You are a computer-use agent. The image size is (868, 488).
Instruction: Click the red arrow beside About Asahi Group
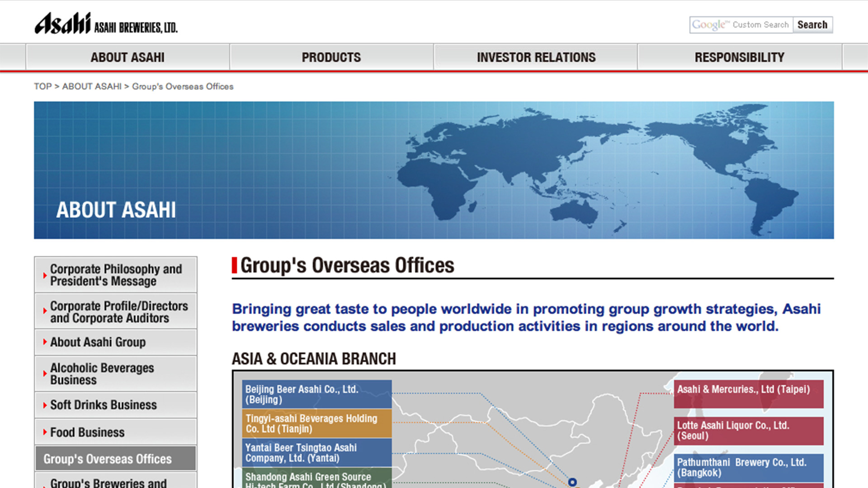pyautogui.click(x=45, y=342)
